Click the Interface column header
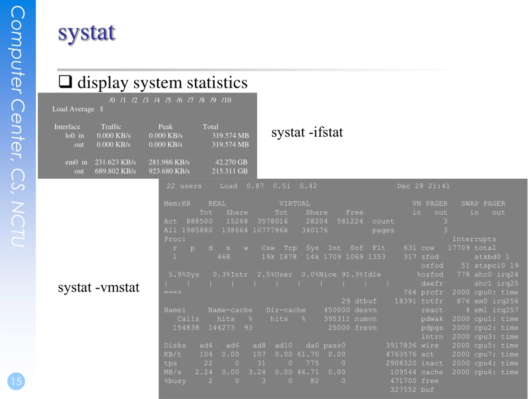Screen dimensions: 532x399 (x=67, y=127)
